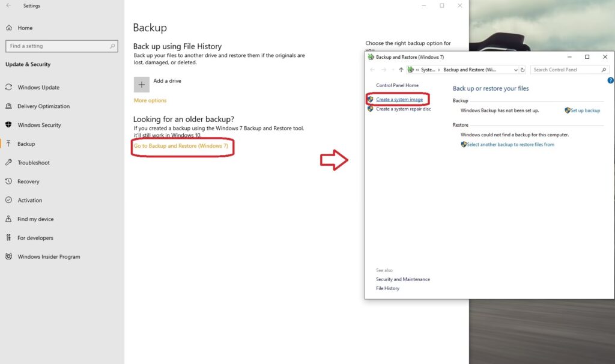615x364 pixels.
Task: Click the search magnifier in Find a setting
Action: (x=112, y=46)
